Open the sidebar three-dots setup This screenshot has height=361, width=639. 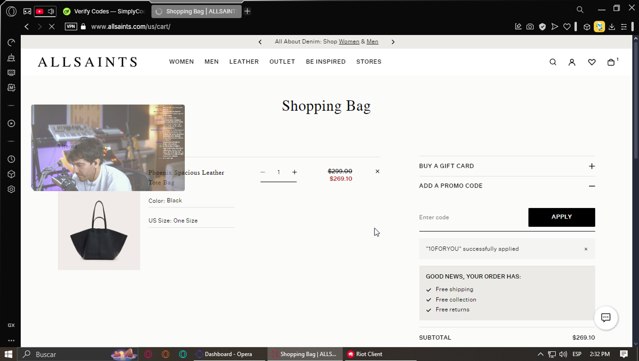pos(11,340)
